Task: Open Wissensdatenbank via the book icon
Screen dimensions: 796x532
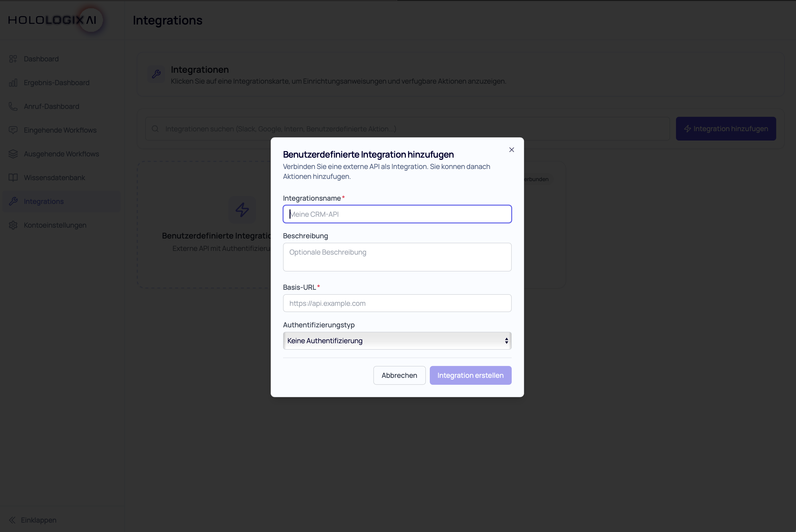Action: (13, 177)
